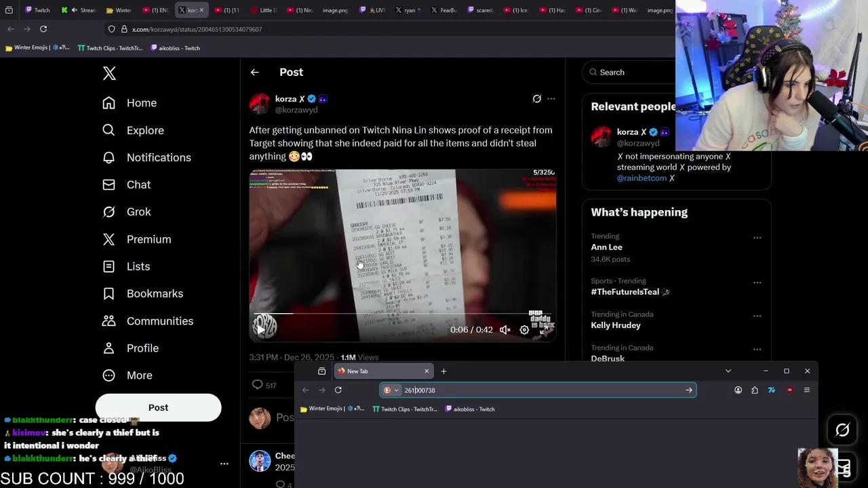Open account icon in small Firefox window
This screenshot has width=868, height=488.
738,390
